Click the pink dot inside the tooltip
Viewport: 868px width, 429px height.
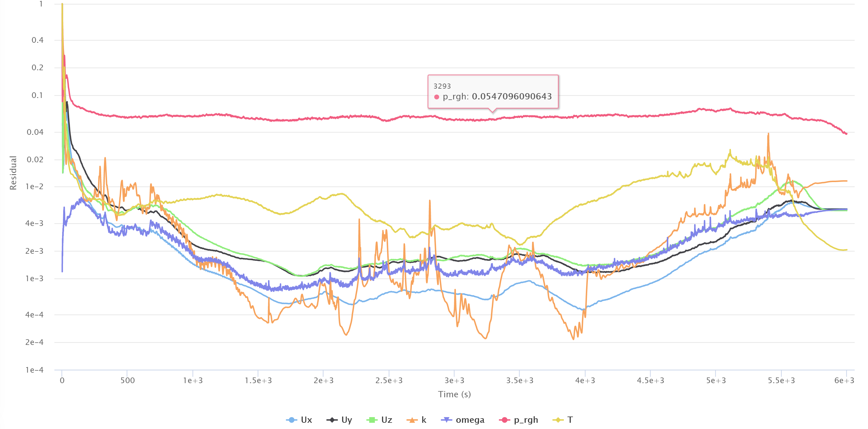point(437,97)
